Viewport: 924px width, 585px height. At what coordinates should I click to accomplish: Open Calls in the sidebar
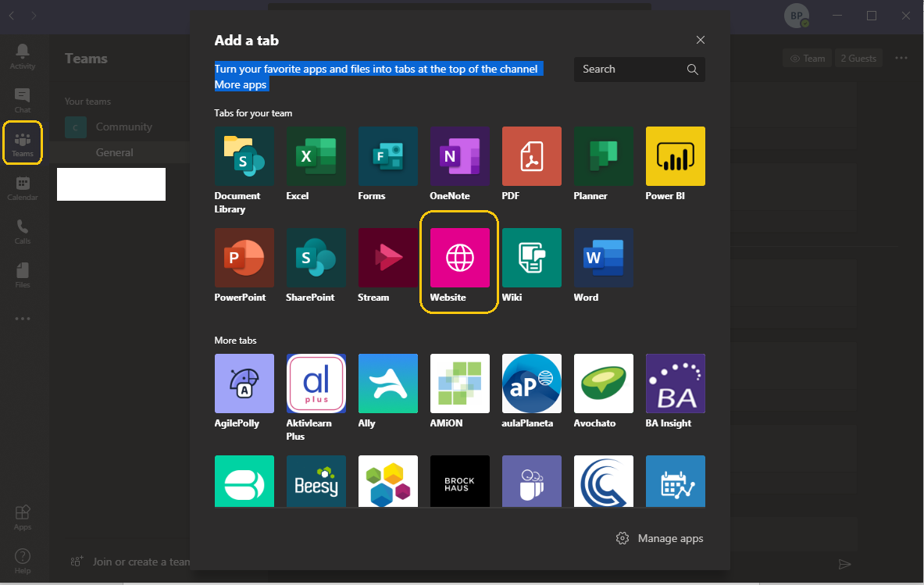(x=23, y=232)
